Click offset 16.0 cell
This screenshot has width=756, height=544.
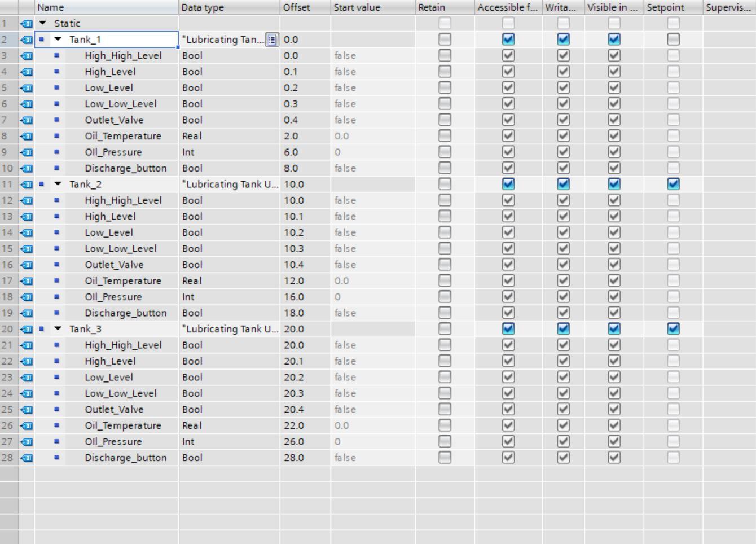pyautogui.click(x=305, y=297)
